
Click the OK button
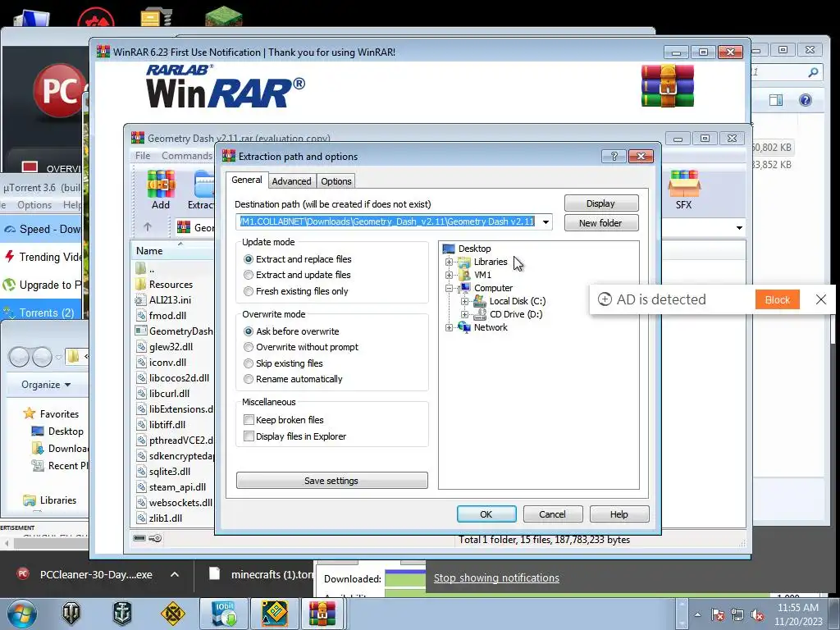486,514
